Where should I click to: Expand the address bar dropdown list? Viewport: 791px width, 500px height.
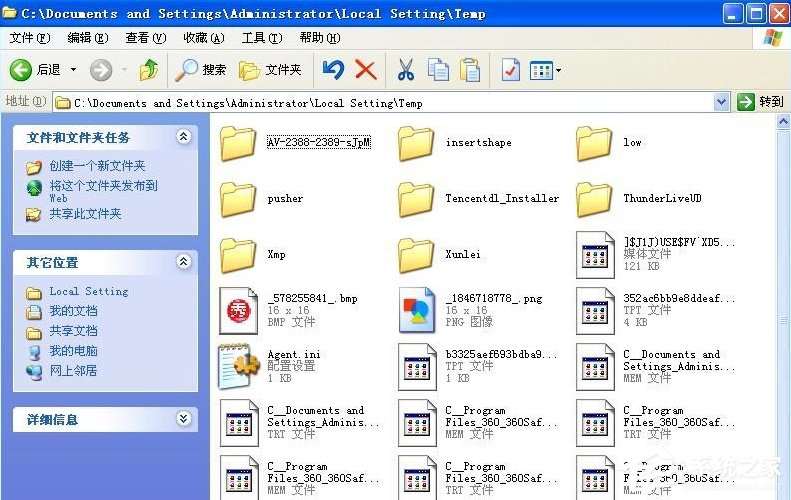coord(722,102)
